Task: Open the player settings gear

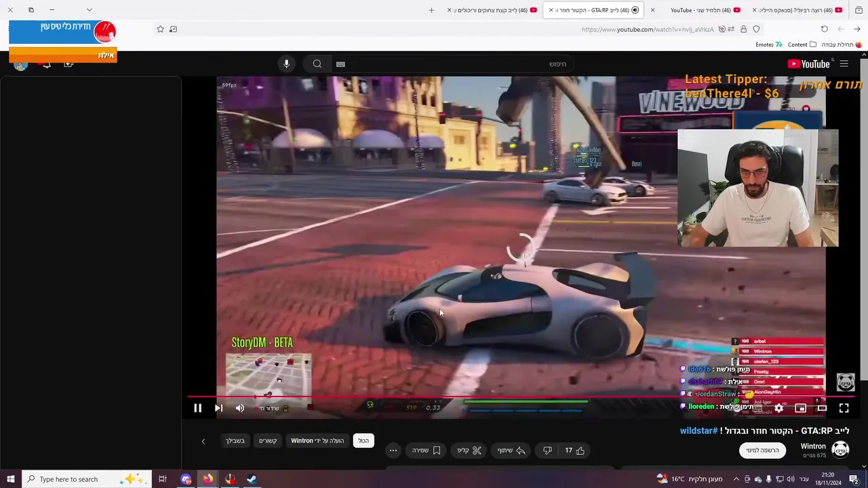Action: [x=779, y=408]
